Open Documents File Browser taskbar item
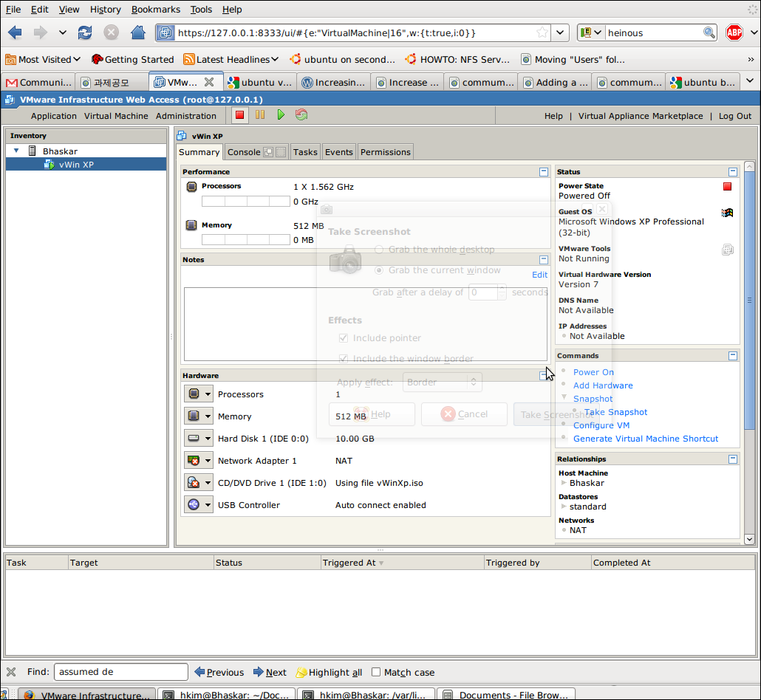The image size is (761, 700). [506, 695]
